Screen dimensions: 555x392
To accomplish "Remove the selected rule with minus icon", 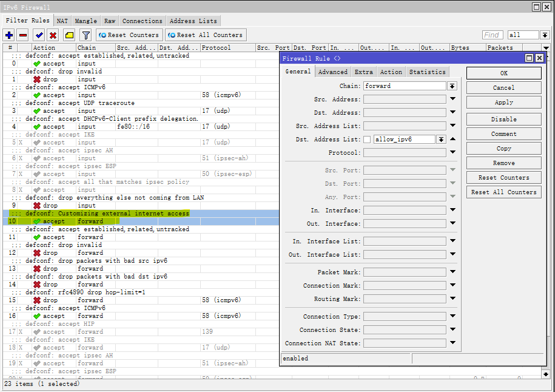I will pyautogui.click(x=24, y=35).
